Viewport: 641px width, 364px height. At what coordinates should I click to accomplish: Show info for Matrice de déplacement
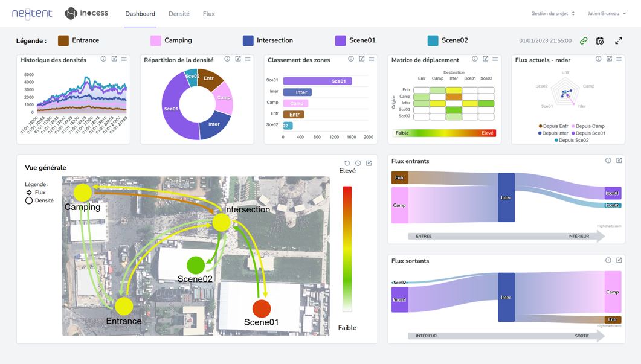click(475, 59)
